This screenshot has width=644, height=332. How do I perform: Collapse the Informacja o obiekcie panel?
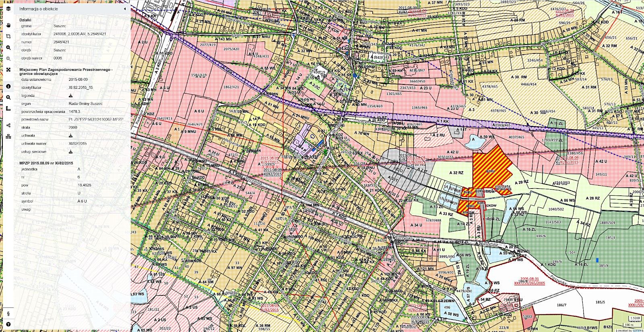tap(125, 8)
